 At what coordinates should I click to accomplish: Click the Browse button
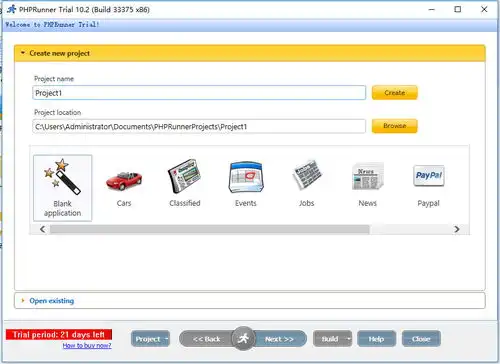click(x=395, y=126)
